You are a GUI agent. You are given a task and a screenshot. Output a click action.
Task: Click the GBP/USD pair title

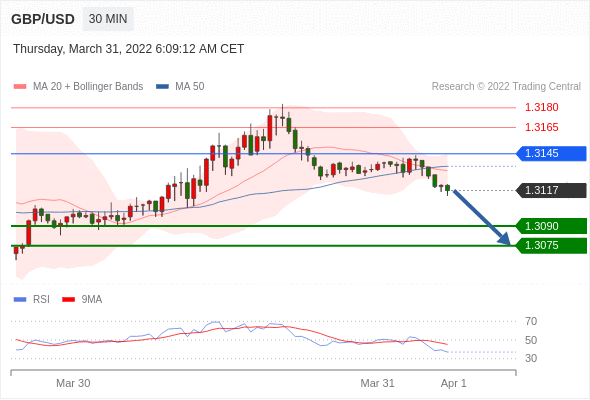tap(43, 19)
